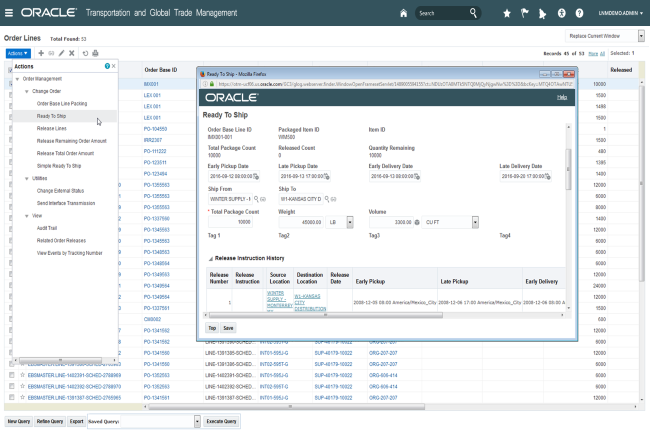Click the Total Package Count input field

(x=230, y=223)
